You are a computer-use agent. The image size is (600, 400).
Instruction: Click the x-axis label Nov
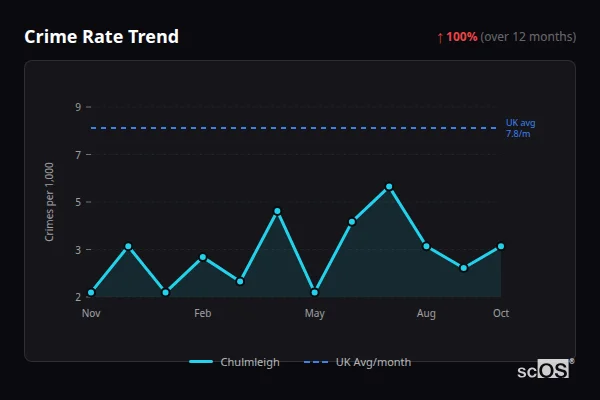91,313
